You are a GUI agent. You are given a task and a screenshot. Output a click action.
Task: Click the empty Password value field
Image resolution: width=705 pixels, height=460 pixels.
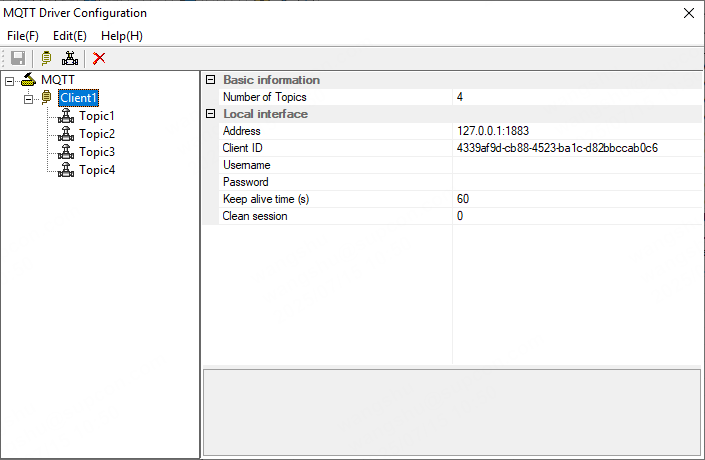577,182
